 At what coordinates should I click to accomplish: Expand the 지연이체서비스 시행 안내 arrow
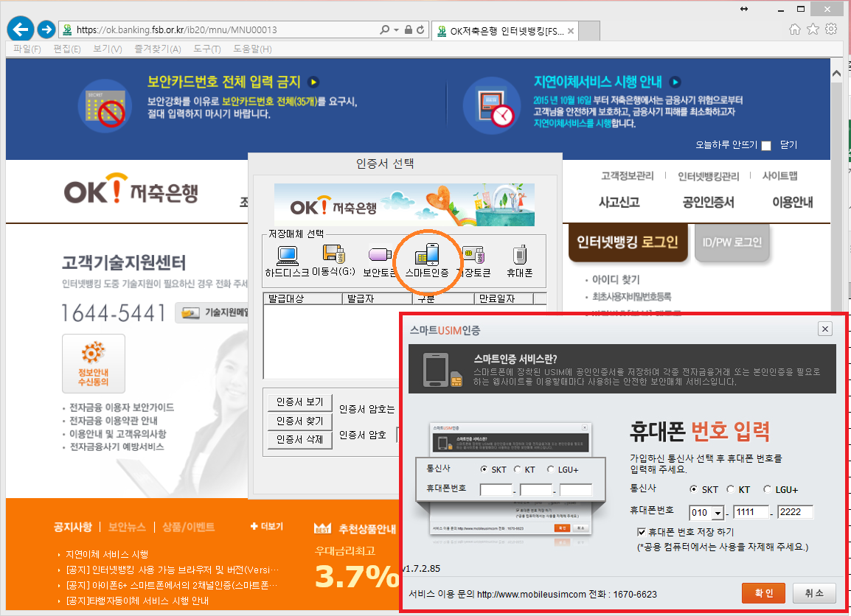coord(675,81)
